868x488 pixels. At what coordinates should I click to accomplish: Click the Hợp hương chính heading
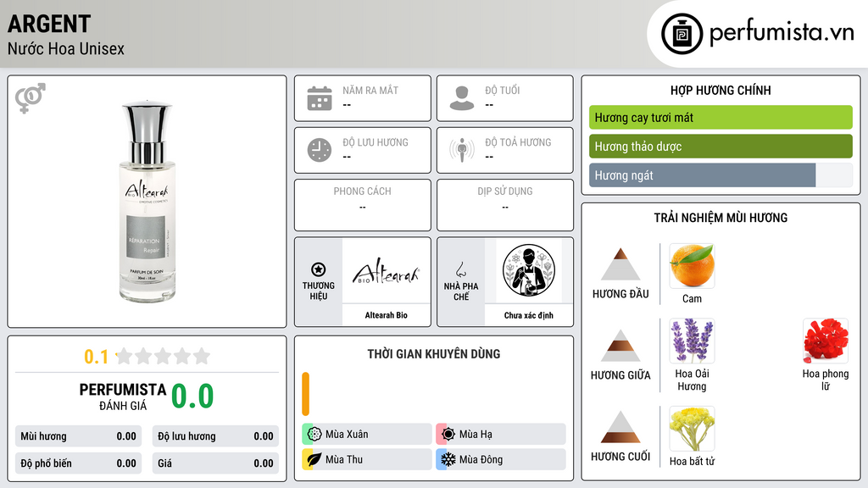pos(721,90)
